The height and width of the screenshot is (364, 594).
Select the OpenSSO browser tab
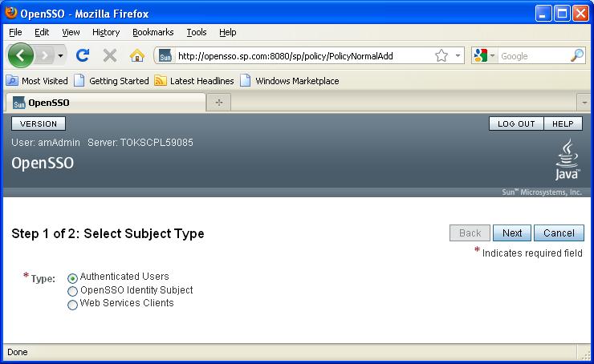(x=105, y=103)
